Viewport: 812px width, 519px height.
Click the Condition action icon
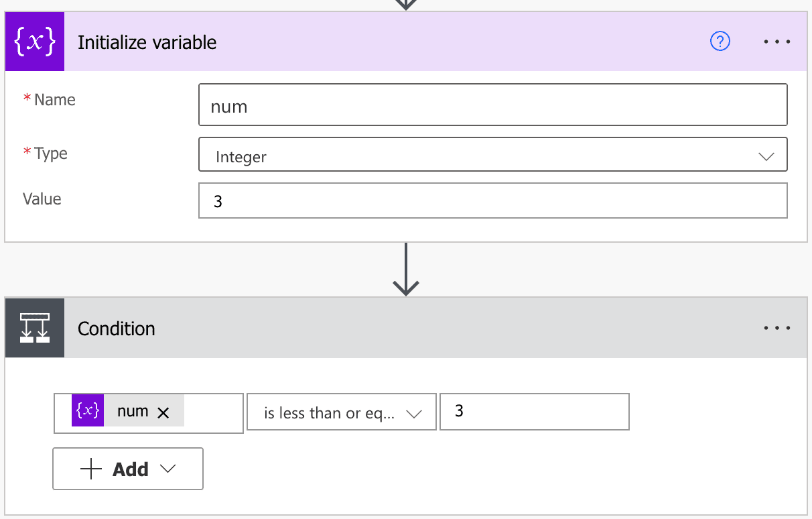pos(34,328)
